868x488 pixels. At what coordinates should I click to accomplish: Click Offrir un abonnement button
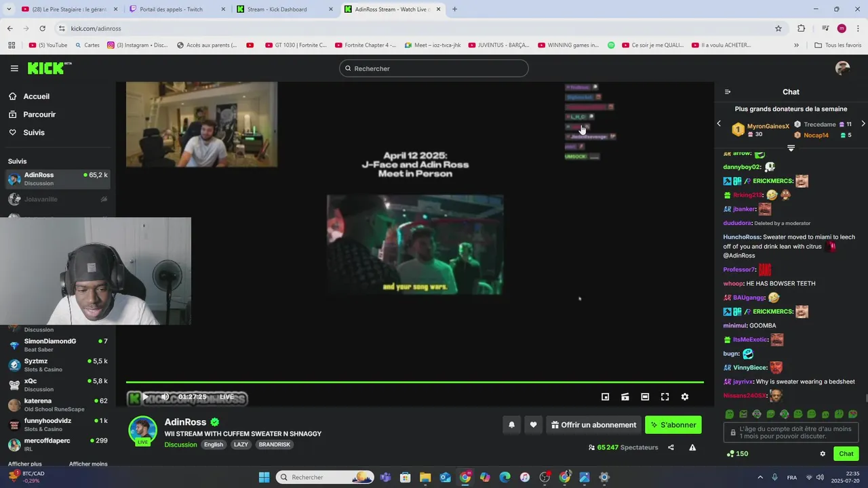pyautogui.click(x=593, y=425)
